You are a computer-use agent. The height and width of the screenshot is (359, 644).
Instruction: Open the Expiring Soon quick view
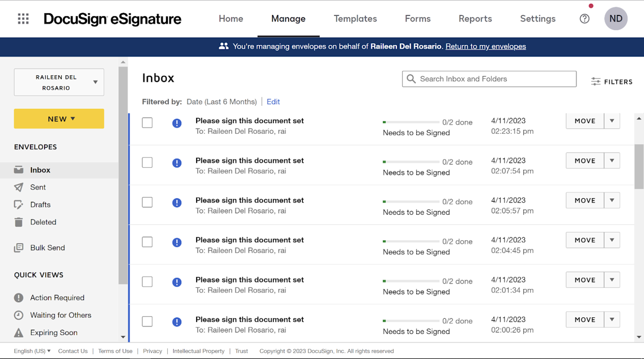[x=53, y=332]
